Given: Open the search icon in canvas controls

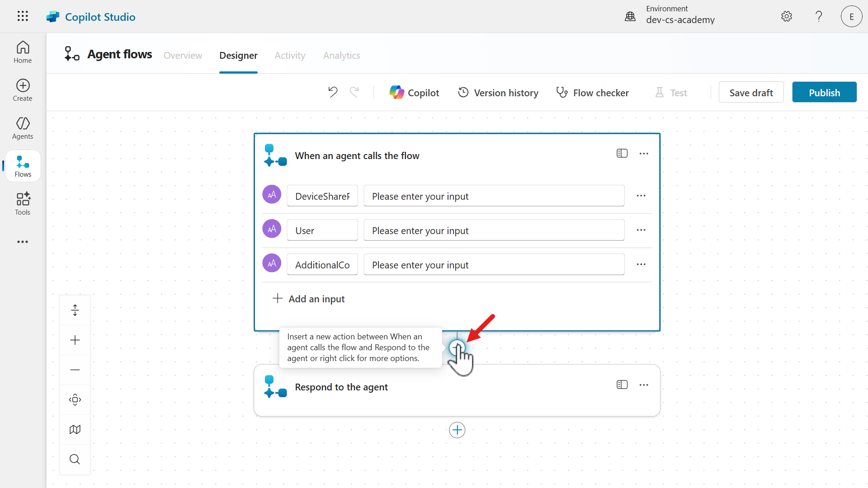Looking at the screenshot, I should [x=75, y=459].
